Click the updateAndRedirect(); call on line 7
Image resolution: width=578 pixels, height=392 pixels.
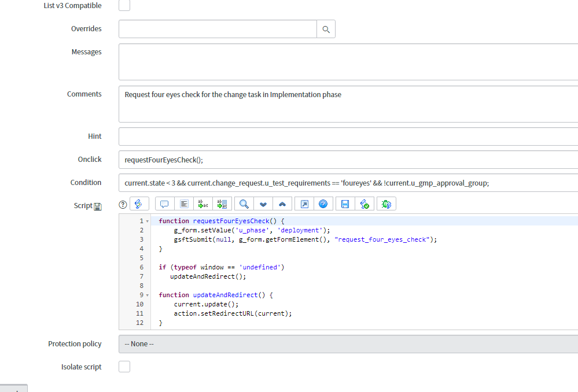[208, 276]
